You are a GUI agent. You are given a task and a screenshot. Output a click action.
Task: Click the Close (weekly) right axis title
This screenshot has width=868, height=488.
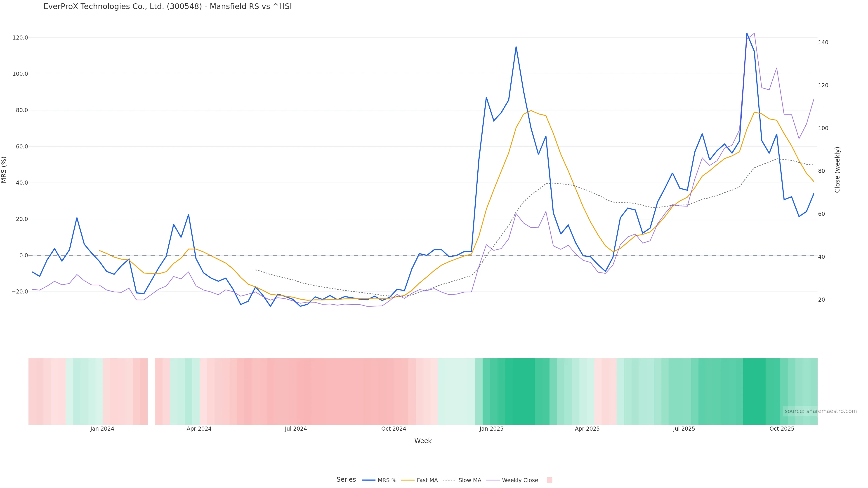click(x=837, y=170)
